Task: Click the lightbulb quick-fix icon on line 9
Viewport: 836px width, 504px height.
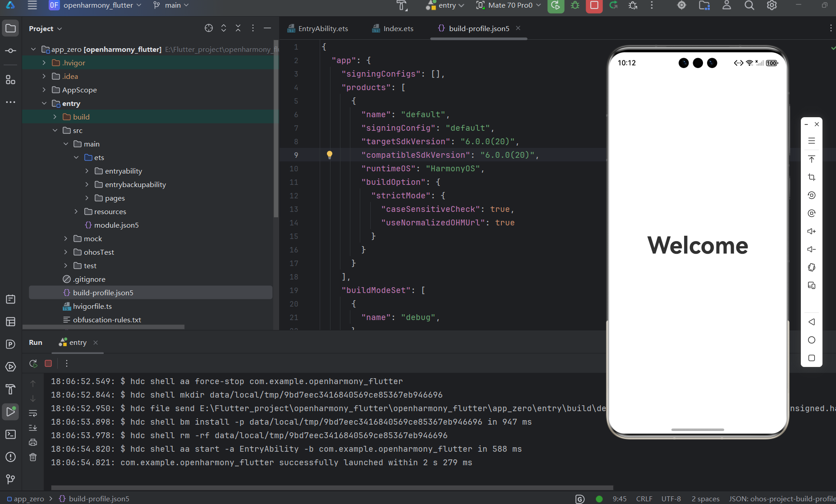Action: coord(330,155)
